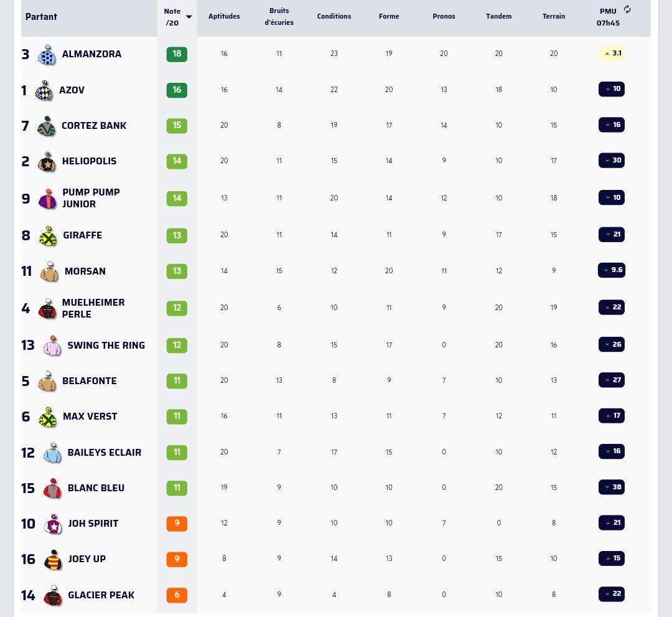Sort by the Forme column header
Screen dimensions: 672x617
(x=389, y=16)
